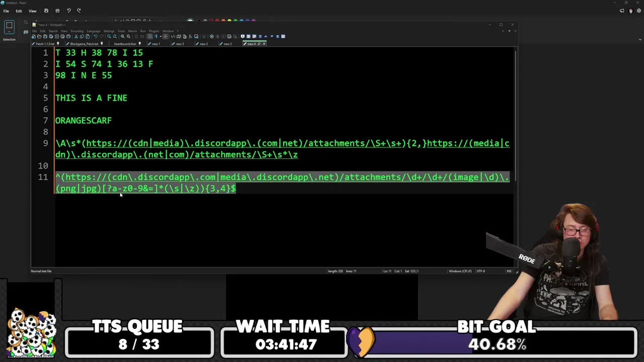Switch to the new 5 tab
Image resolution: width=644 pixels, height=362 pixels.
tap(180, 44)
